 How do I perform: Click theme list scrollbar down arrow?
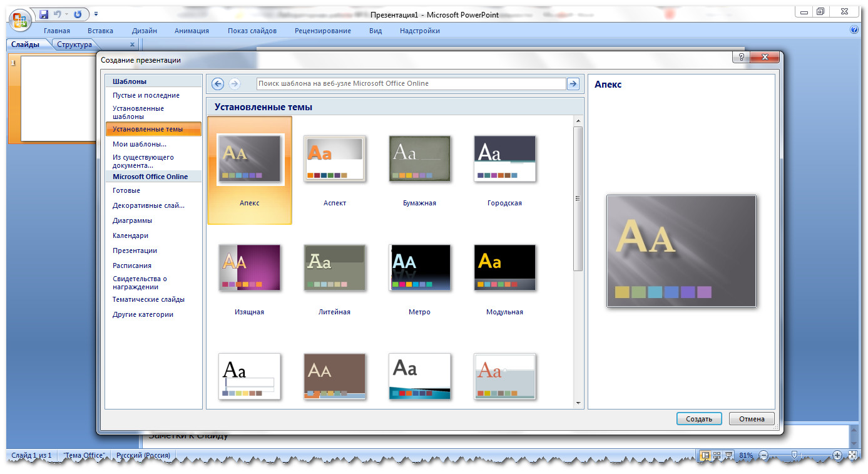tap(578, 404)
